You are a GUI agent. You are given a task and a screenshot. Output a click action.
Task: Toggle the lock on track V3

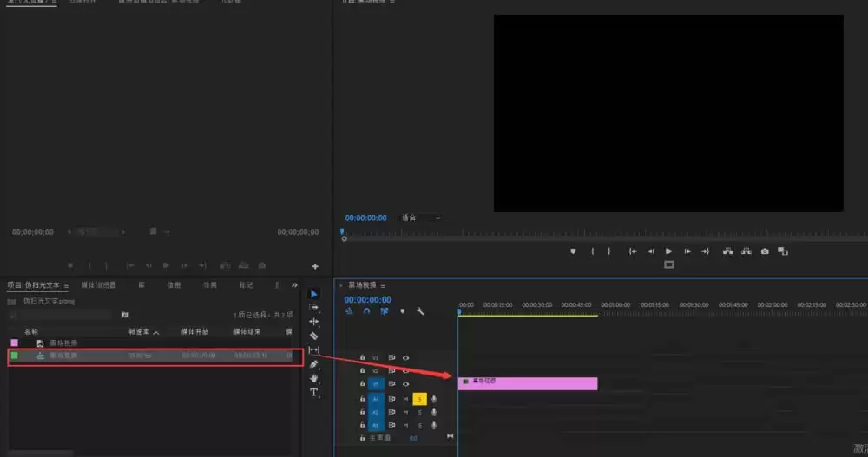[x=362, y=357]
